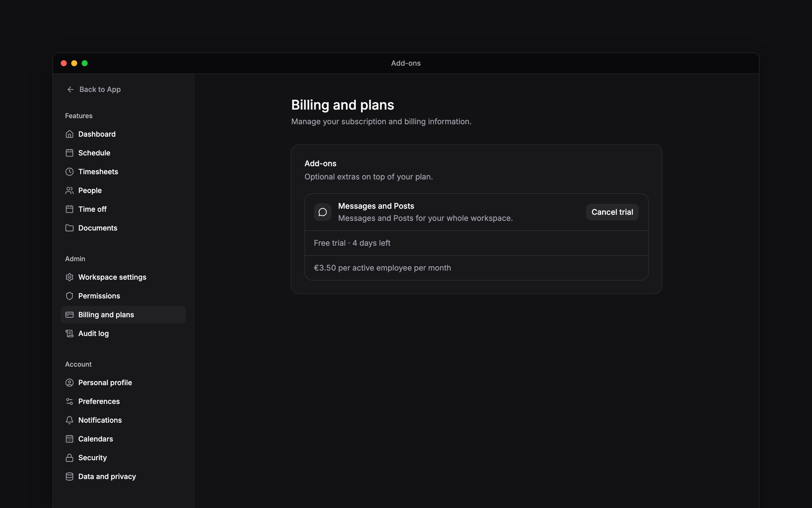This screenshot has width=812, height=508.
Task: Click the Data and privacy database icon
Action: [x=70, y=477]
